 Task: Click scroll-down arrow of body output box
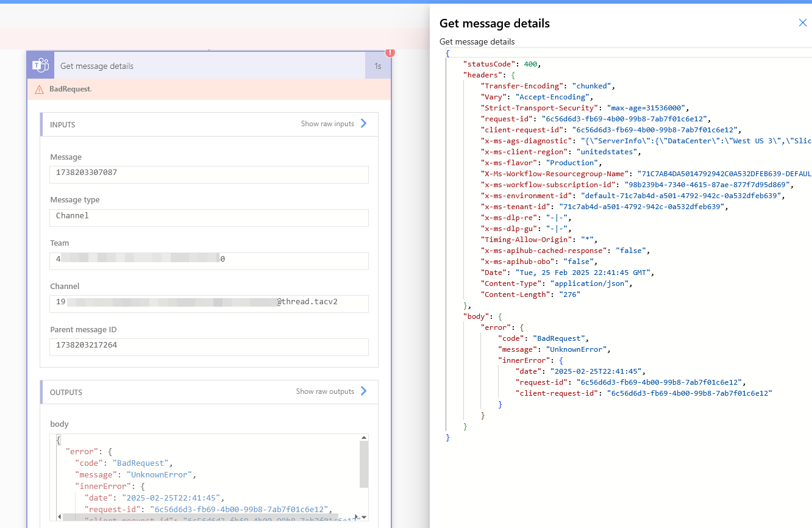[364, 517]
